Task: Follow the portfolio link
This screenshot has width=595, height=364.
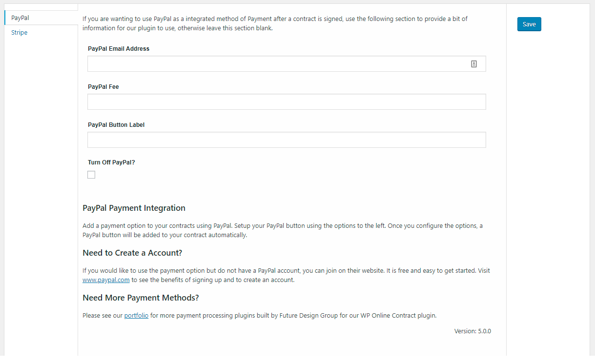Action: [x=136, y=316]
